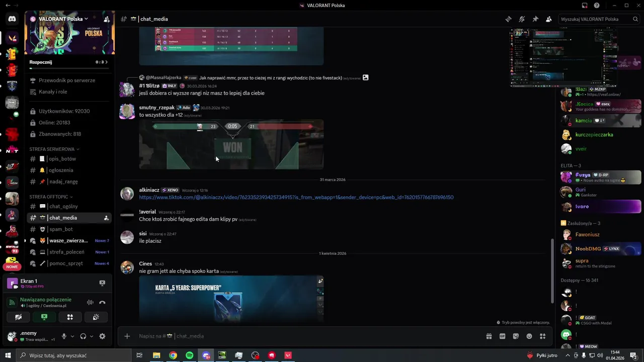Collapse STREFA OFFTOPIC category
This screenshot has width=644, height=362.
(x=51, y=197)
